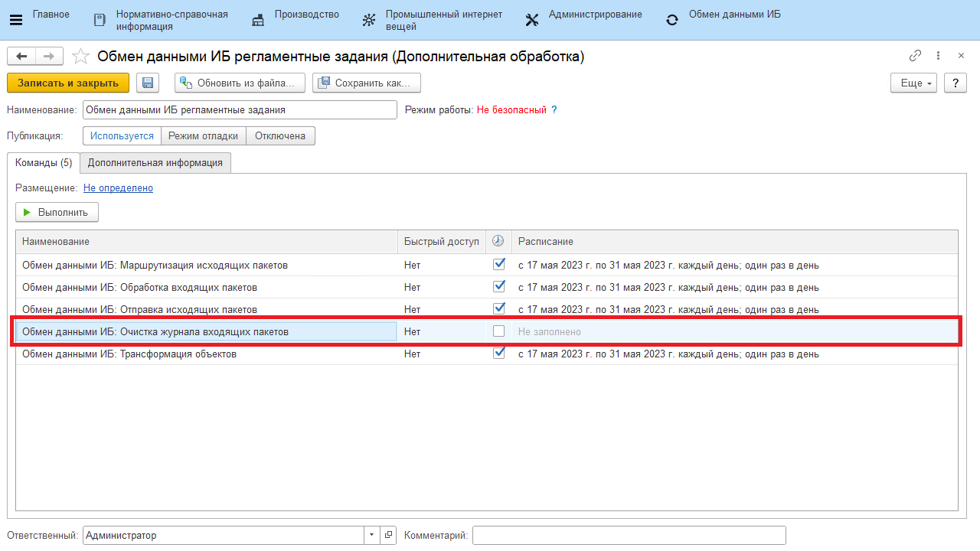This screenshot has height=551, width=980.
Task: Open the hamburger main menu icon
Action: click(x=15, y=20)
